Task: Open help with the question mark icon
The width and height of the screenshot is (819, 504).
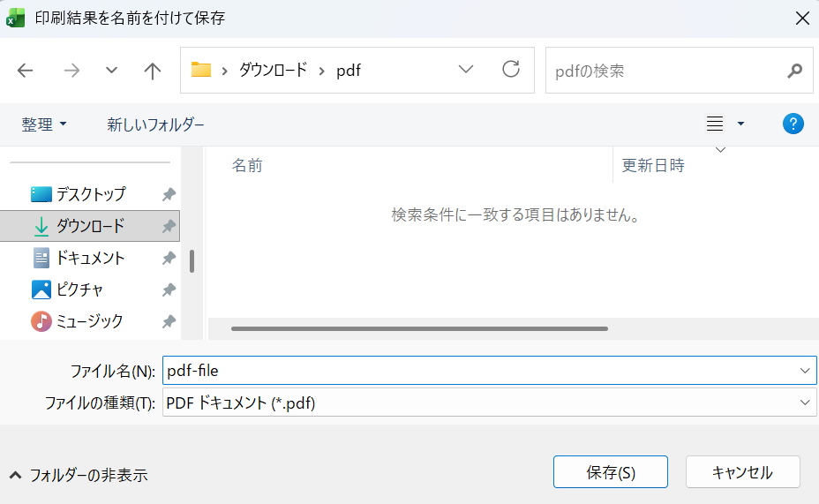Action: coord(793,124)
